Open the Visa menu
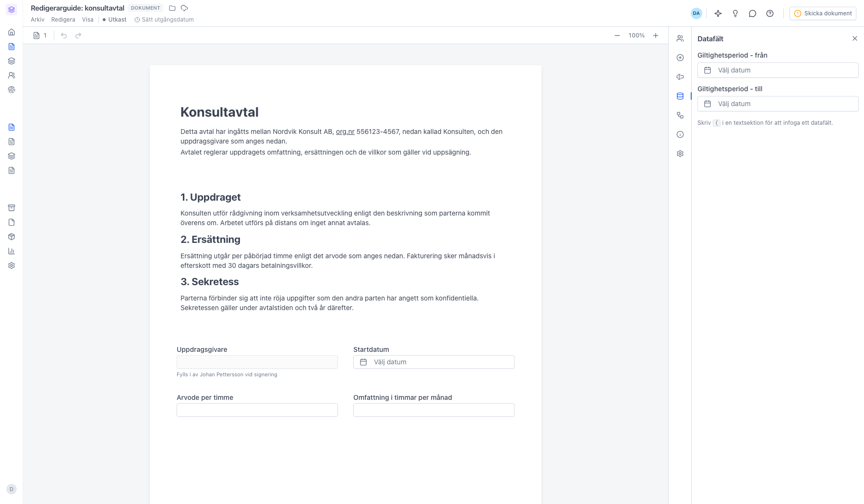Image resolution: width=864 pixels, height=504 pixels. pyautogui.click(x=88, y=20)
